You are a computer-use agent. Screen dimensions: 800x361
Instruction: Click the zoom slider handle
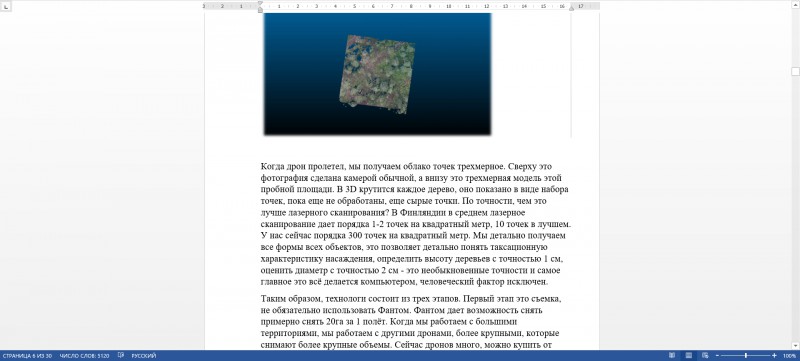coord(746,355)
